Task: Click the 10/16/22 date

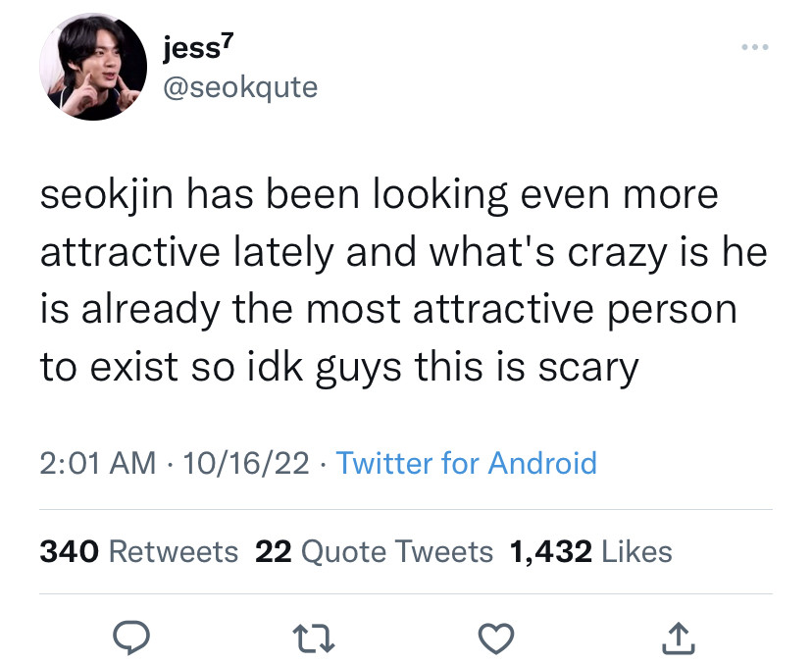Action: tap(246, 463)
